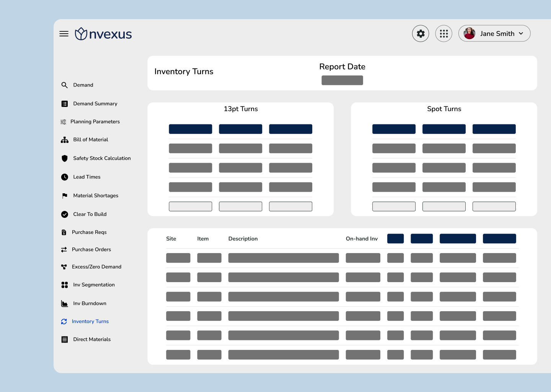Click the Inventory Turns page heading
The image size is (551, 392).
pyautogui.click(x=184, y=72)
